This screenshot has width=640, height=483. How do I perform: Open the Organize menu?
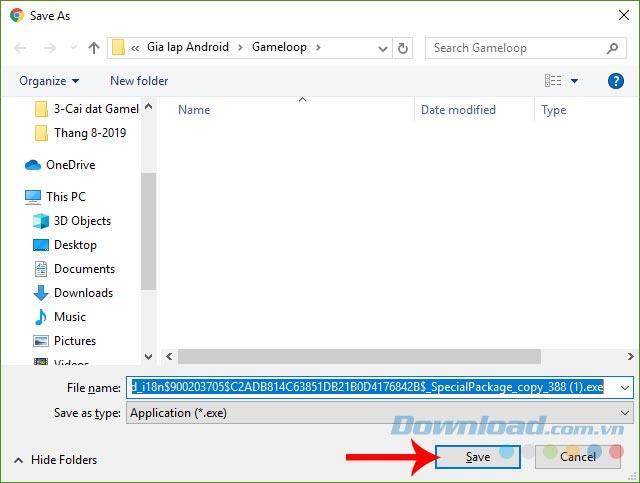point(48,81)
